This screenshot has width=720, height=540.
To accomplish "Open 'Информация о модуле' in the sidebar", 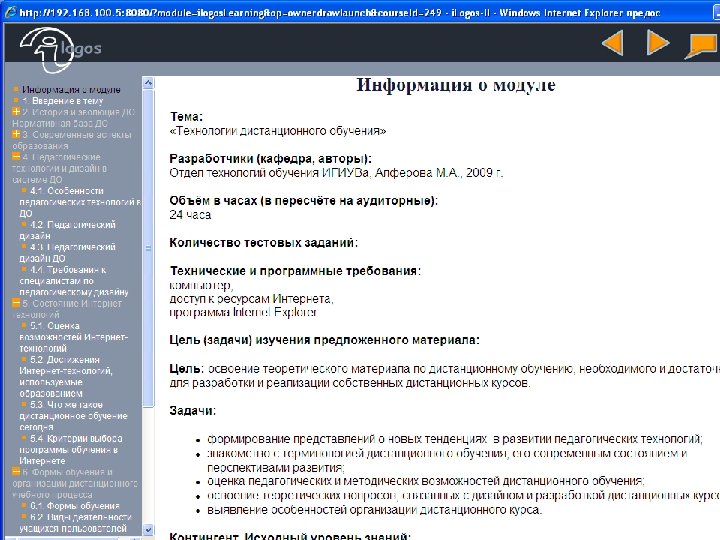I will point(71,90).
